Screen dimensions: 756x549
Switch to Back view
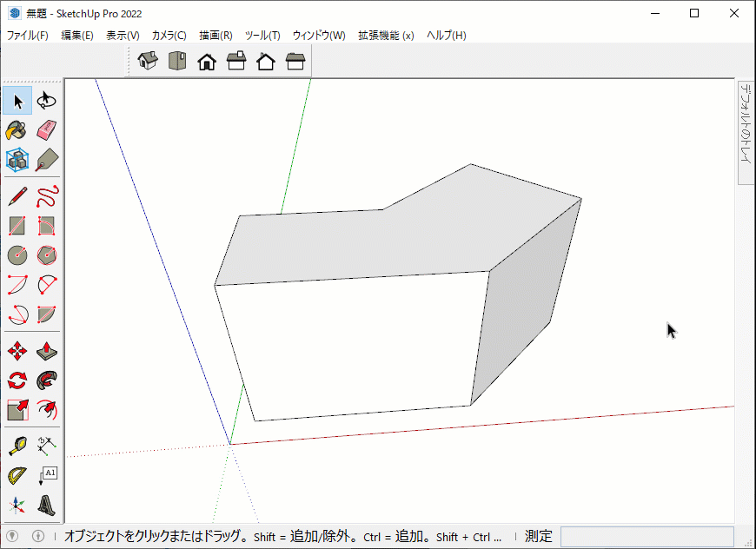point(266,61)
